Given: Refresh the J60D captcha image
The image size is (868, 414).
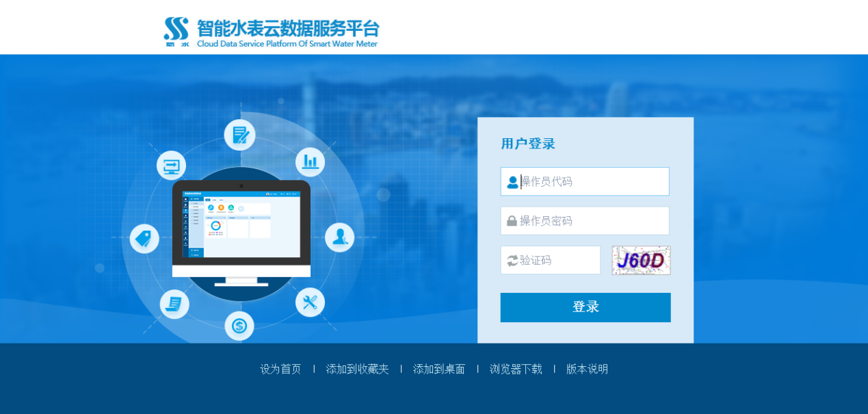Looking at the screenshot, I should 641,261.
